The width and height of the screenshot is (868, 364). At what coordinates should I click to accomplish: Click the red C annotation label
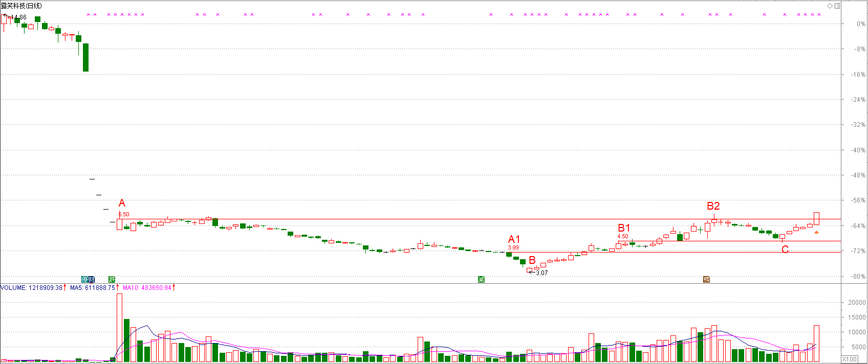pyautogui.click(x=785, y=249)
